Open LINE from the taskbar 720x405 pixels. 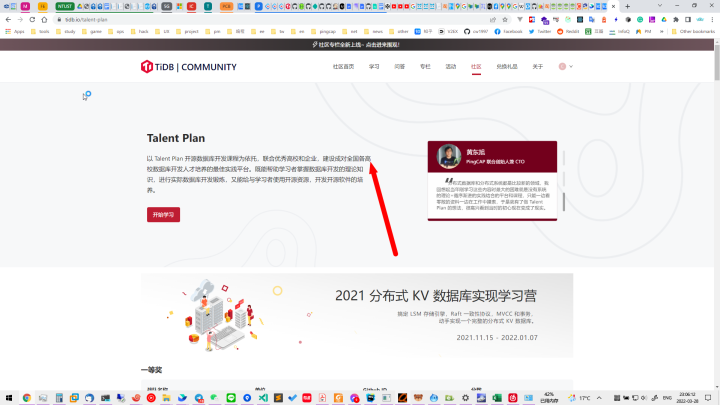click(x=231, y=398)
